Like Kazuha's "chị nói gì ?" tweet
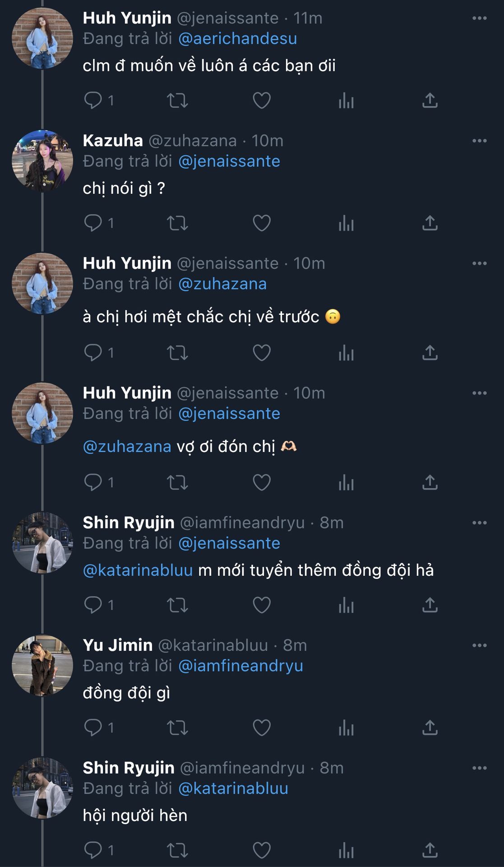The image size is (504, 867). coord(261,223)
